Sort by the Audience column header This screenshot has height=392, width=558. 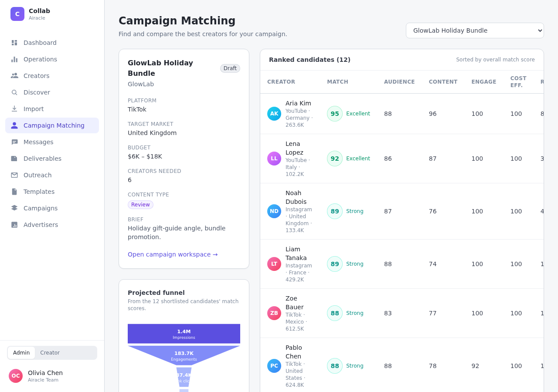click(x=399, y=82)
